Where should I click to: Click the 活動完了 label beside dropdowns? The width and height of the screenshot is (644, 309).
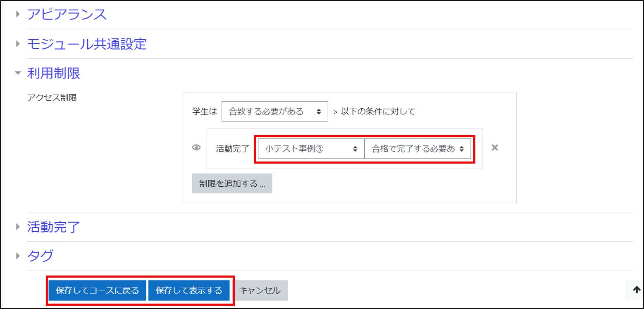coord(233,149)
